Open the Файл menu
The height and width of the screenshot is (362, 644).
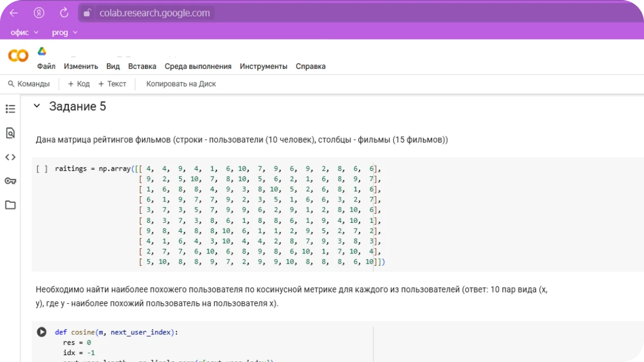click(x=46, y=66)
